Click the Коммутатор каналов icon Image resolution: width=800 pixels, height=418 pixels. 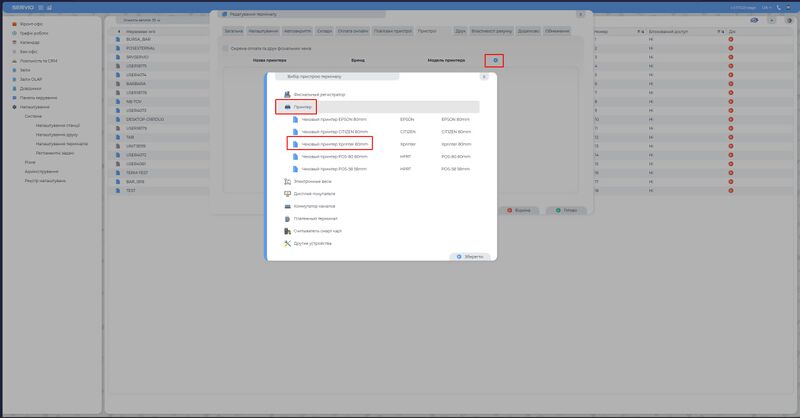point(287,206)
